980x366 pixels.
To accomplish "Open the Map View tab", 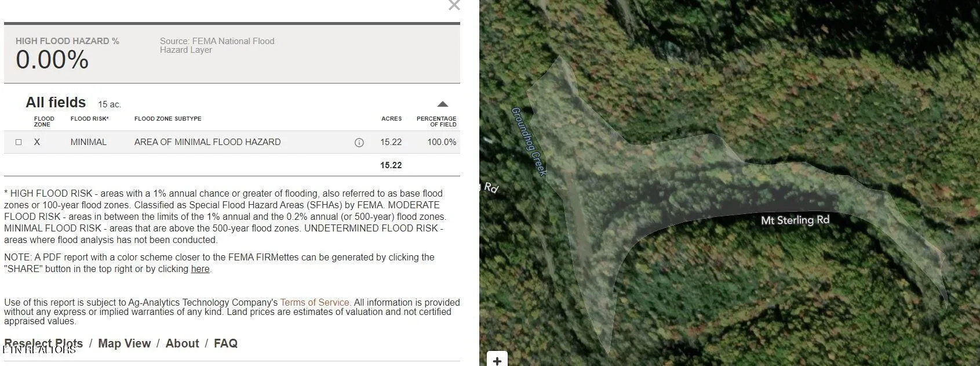I will pos(124,343).
